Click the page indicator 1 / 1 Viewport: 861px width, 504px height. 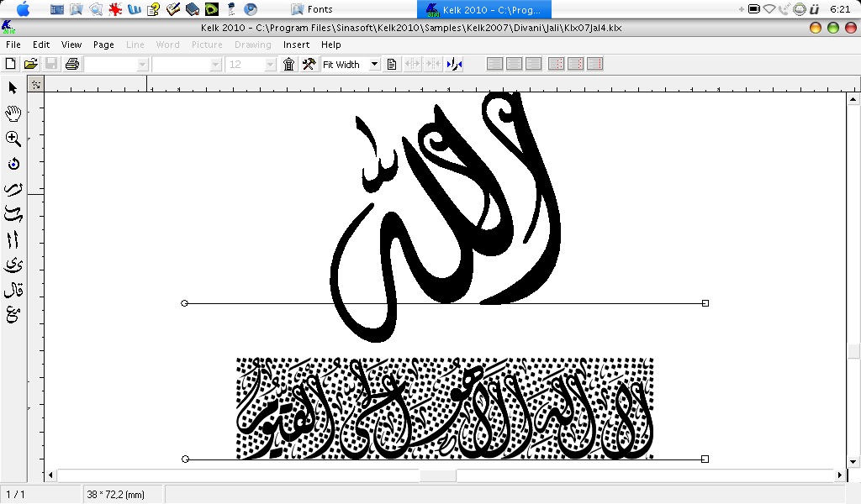(x=15, y=495)
